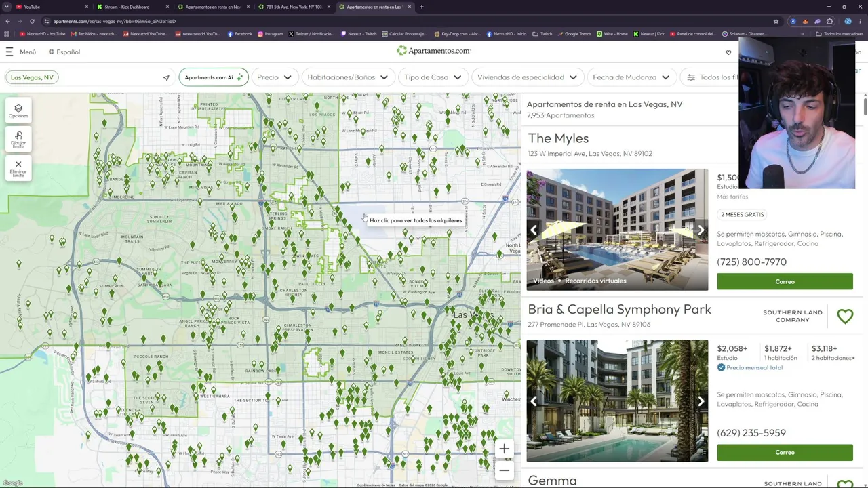868x488 pixels.
Task: Open The Myles listing title
Action: (x=558, y=138)
